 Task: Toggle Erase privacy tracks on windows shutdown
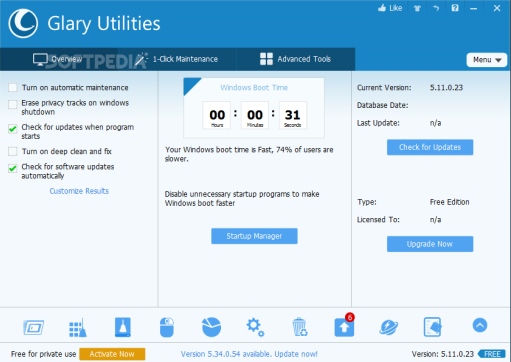point(13,104)
